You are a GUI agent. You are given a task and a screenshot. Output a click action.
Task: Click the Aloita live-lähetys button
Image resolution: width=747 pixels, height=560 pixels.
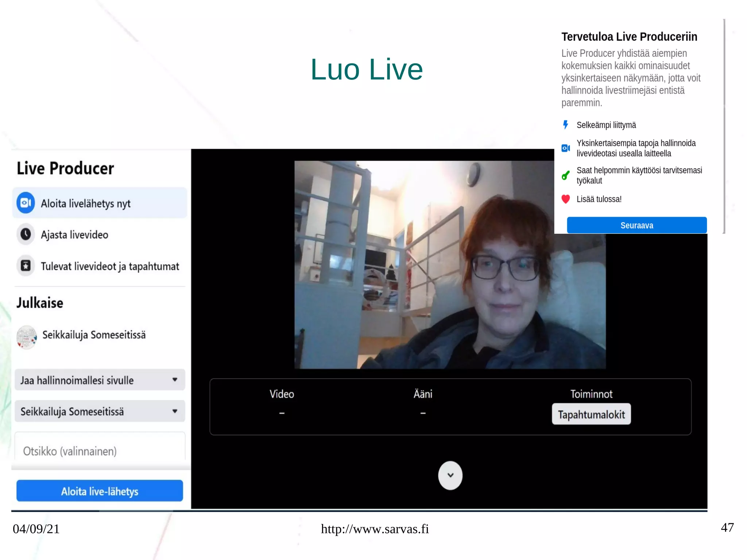tap(100, 491)
